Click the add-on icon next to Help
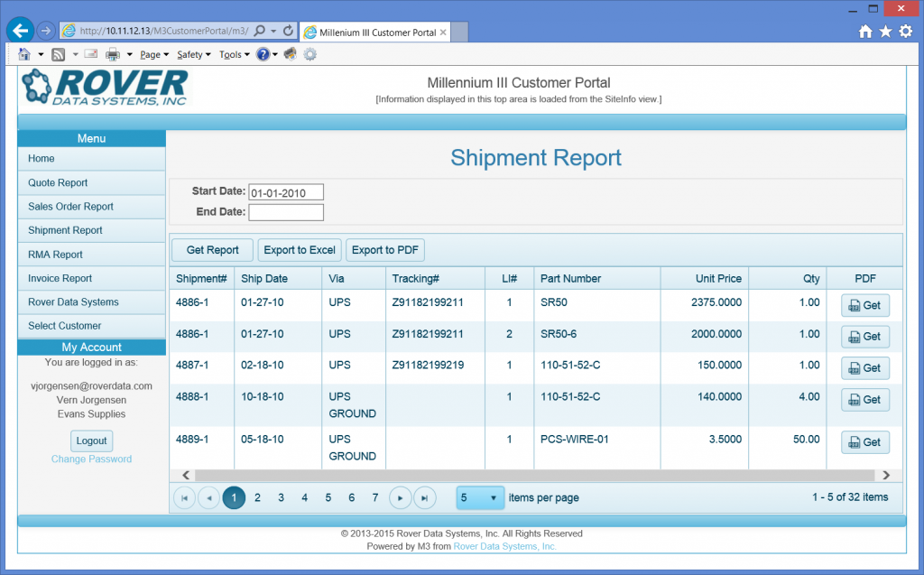The height and width of the screenshot is (575, 924). point(290,54)
